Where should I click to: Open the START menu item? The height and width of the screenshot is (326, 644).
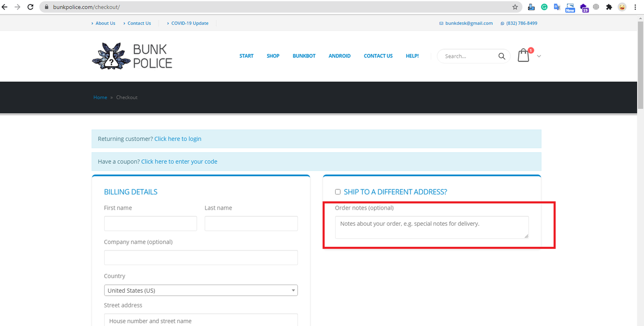click(x=247, y=56)
